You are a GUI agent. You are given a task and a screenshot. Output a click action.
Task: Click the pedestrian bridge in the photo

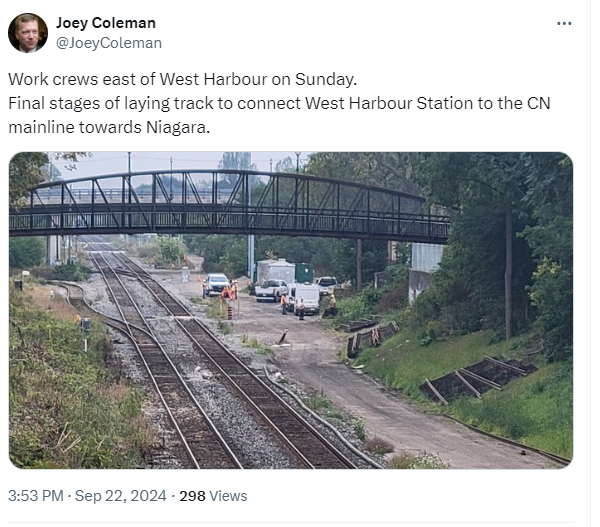230,205
